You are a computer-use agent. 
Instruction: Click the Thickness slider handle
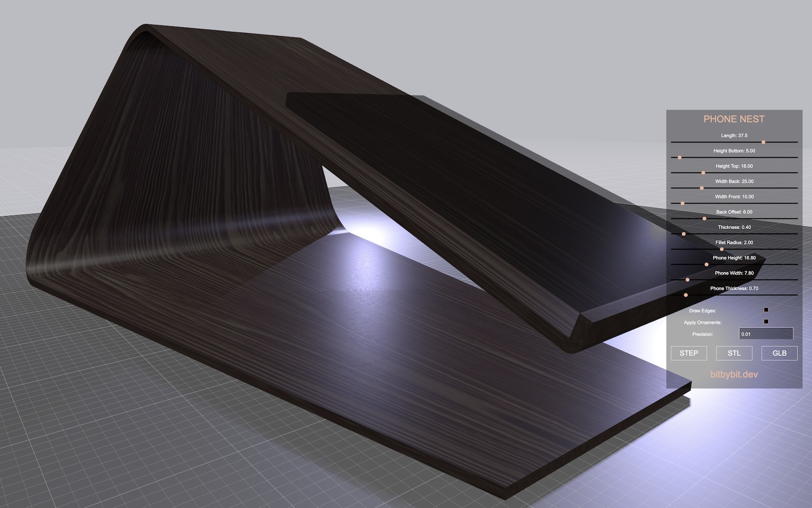tap(684, 234)
